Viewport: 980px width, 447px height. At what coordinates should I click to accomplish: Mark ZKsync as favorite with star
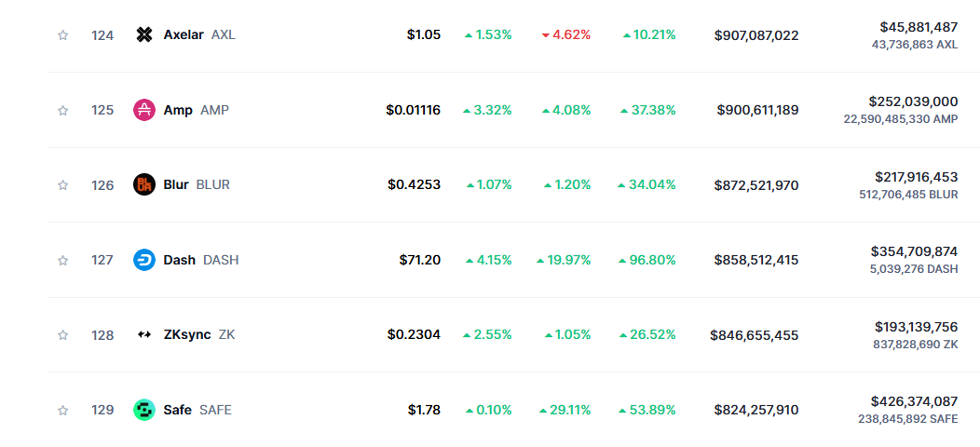[62, 335]
